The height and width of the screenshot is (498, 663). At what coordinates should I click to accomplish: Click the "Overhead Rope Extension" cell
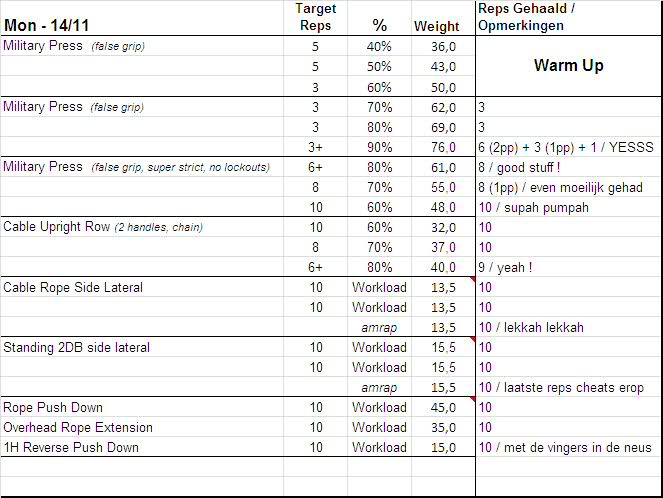point(78,427)
